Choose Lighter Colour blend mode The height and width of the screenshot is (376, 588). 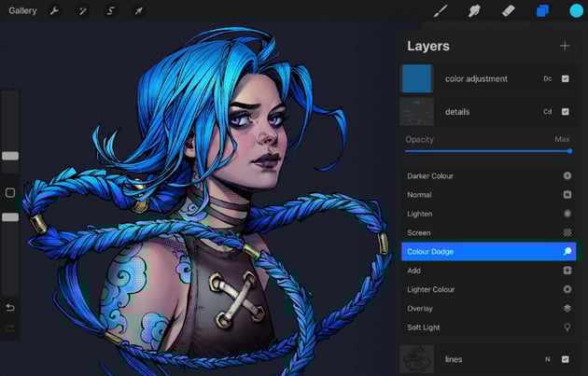tap(489, 289)
